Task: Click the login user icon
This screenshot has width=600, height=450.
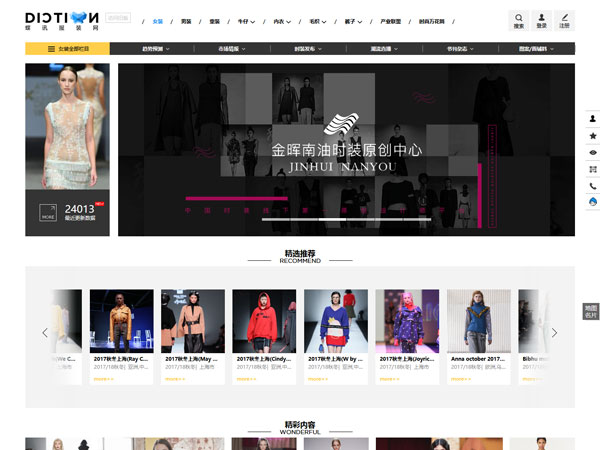Action: click(x=542, y=18)
